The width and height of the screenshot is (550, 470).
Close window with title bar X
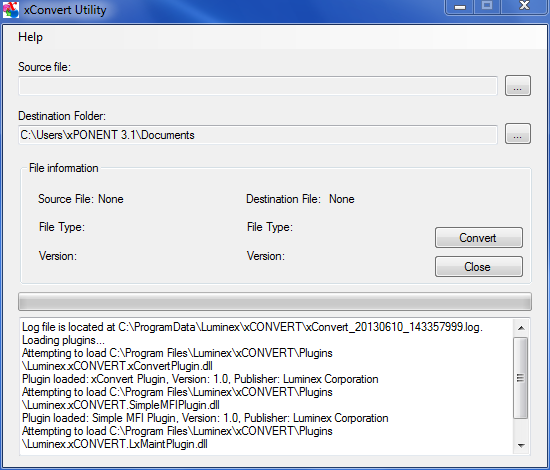tap(524, 7)
